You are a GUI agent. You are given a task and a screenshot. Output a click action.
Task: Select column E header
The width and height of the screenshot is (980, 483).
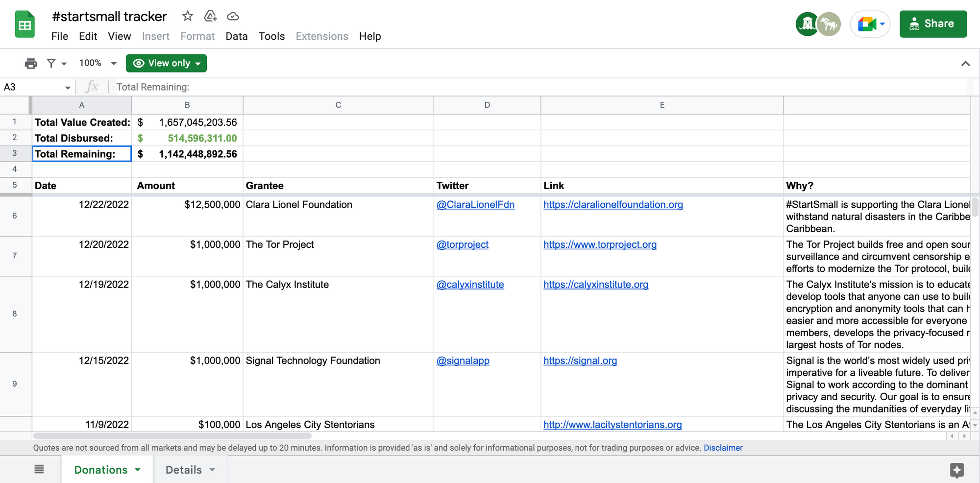pos(662,105)
